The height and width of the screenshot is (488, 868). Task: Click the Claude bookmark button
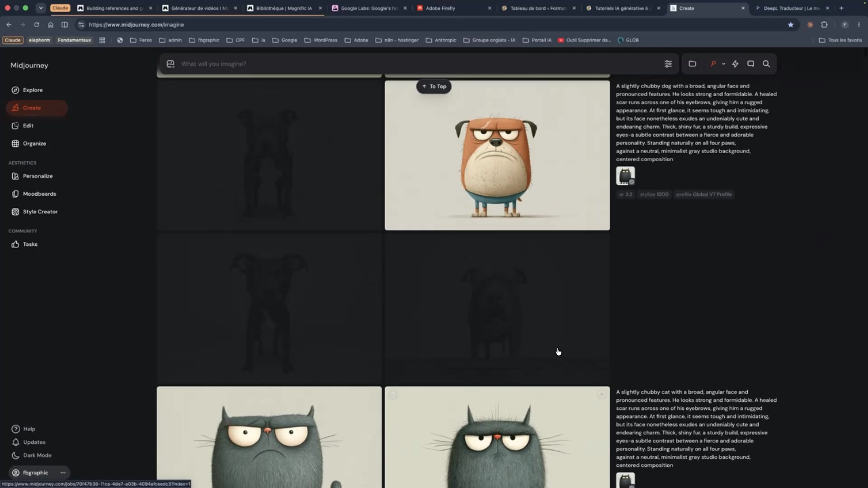coord(13,40)
